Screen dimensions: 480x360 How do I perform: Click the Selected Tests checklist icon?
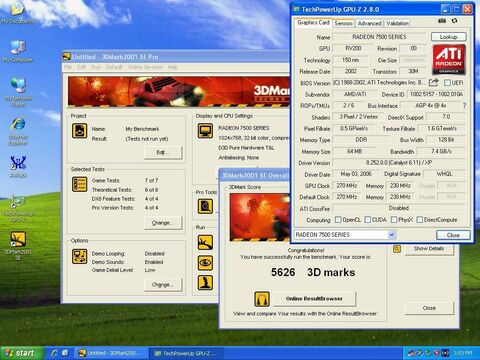[x=79, y=184]
